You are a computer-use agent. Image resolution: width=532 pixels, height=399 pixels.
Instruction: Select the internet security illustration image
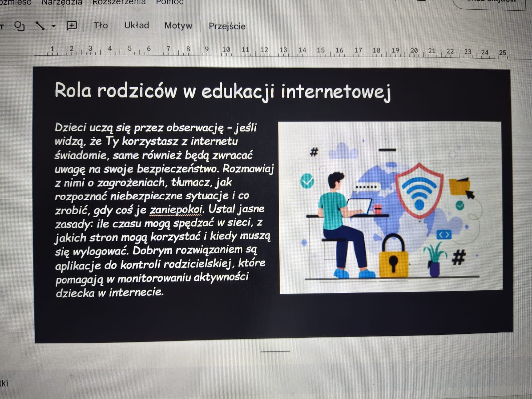pyautogui.click(x=390, y=207)
